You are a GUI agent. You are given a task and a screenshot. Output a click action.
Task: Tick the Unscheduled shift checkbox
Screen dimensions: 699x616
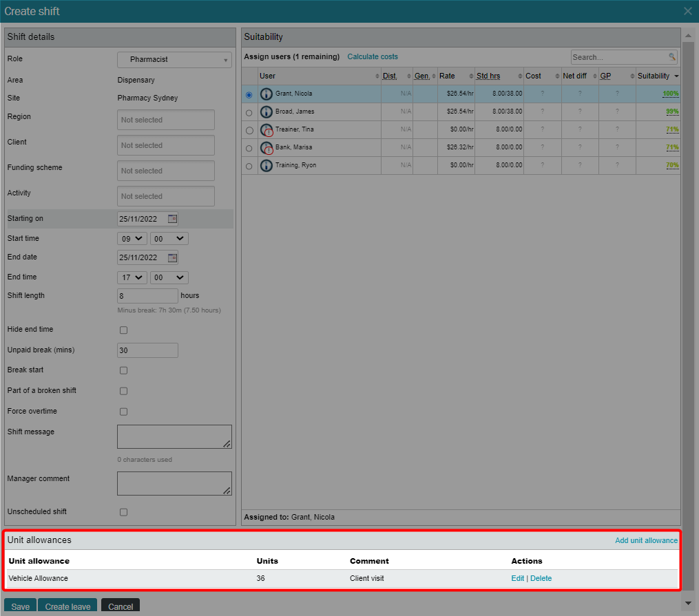click(123, 512)
